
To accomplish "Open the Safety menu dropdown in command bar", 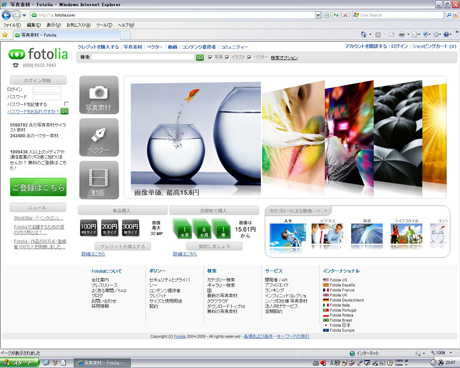I will (427, 34).
